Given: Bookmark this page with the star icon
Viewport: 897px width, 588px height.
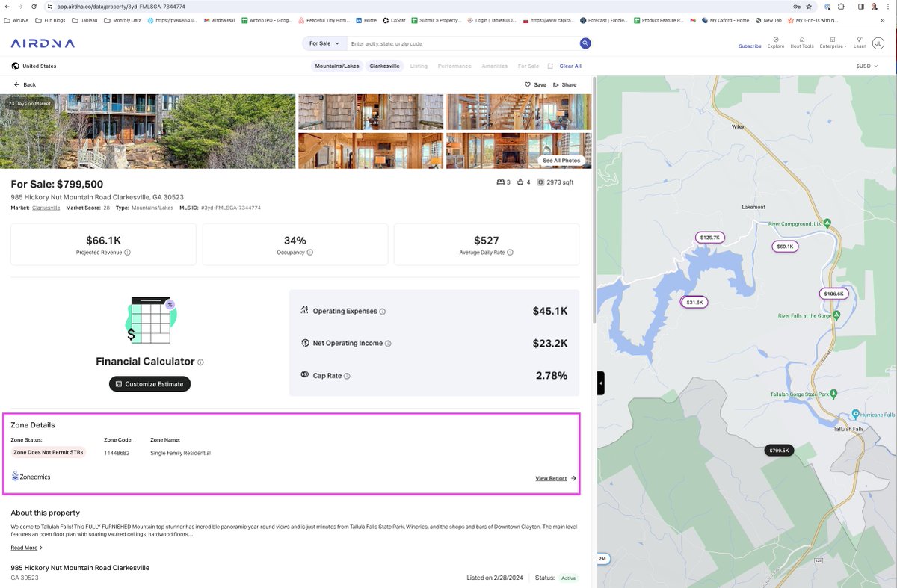Looking at the screenshot, I should 809,6.
